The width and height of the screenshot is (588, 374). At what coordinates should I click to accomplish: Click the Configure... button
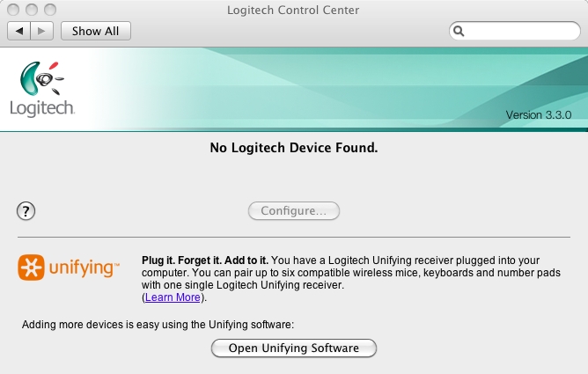pos(294,211)
